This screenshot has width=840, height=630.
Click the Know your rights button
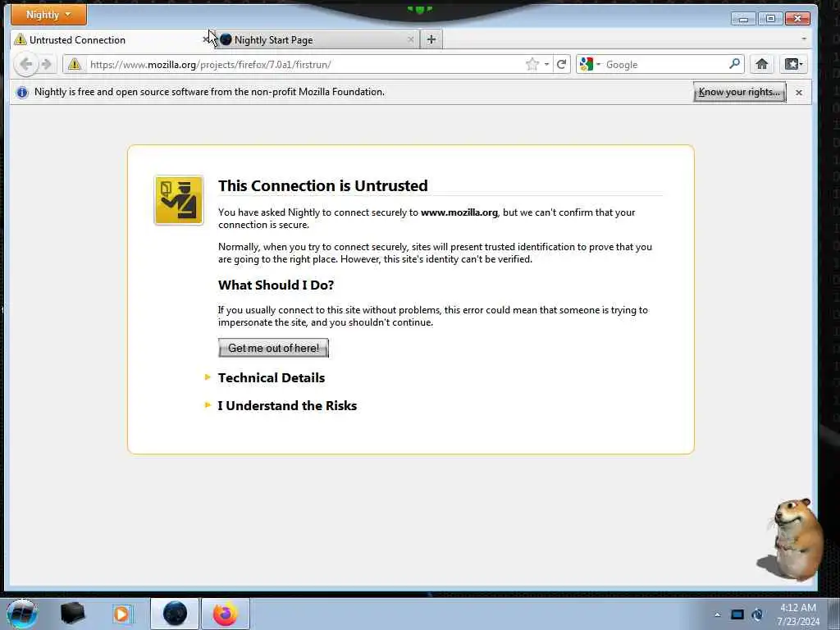(739, 92)
